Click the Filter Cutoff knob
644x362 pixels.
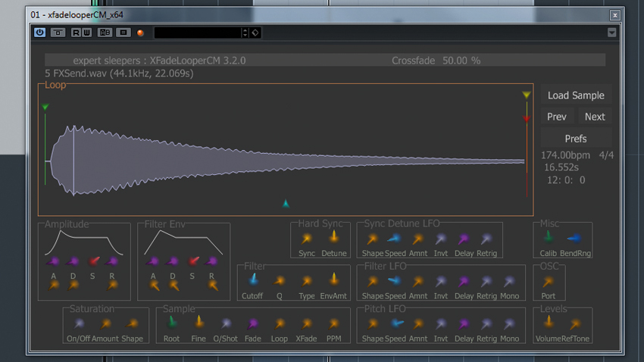point(253,279)
